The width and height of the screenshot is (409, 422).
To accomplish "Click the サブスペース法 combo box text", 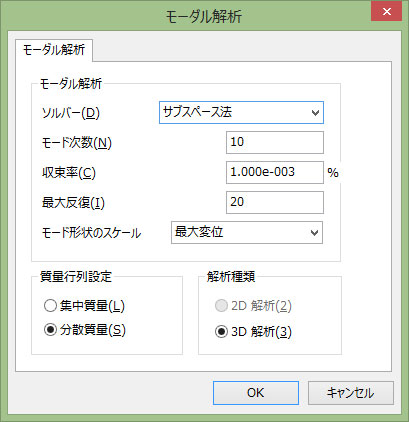I will tap(197, 112).
